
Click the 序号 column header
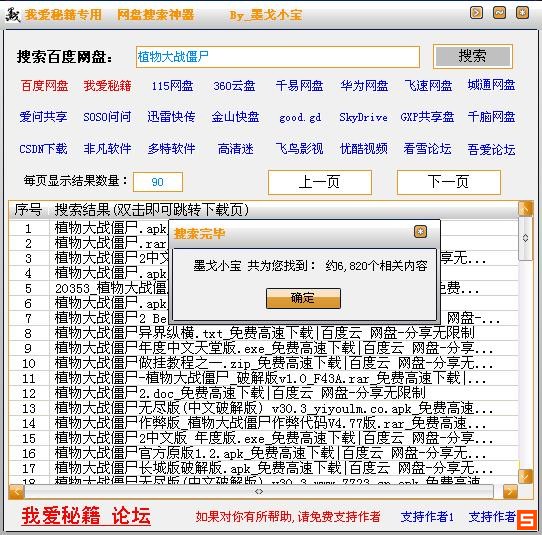(x=28, y=209)
